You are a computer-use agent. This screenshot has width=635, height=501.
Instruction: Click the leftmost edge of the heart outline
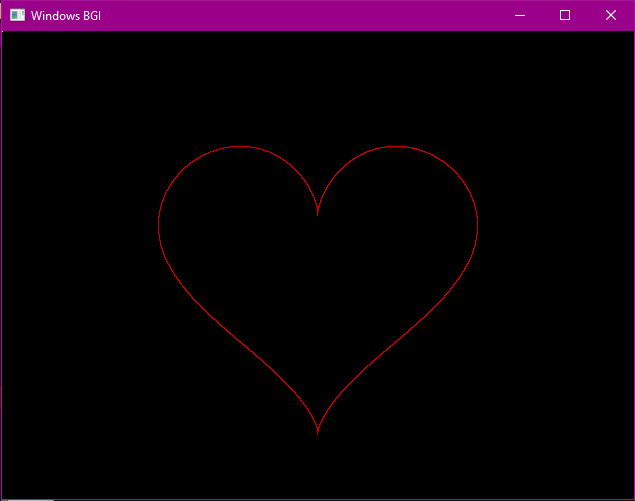tap(159, 227)
